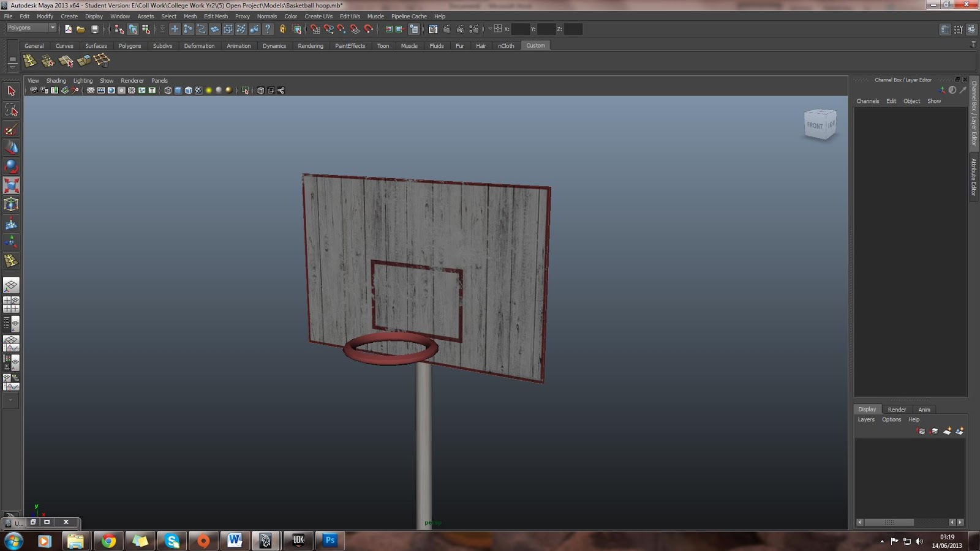Open Skype from the taskbar
The width and height of the screenshot is (980, 551).
[172, 541]
